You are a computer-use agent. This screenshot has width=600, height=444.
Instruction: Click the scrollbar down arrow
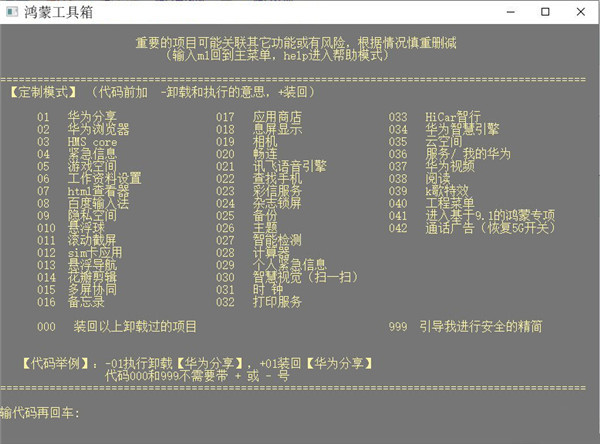tap(593, 437)
